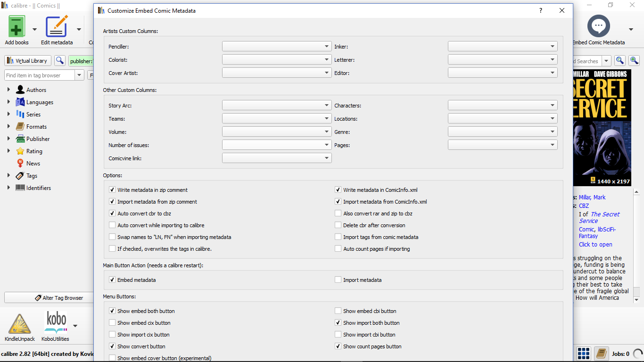
Task: Expand the Authors tree node
Action: tap(8, 90)
